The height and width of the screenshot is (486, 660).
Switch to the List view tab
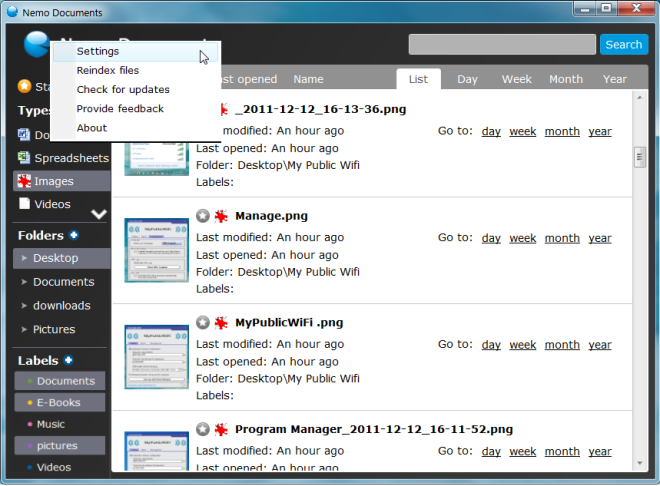pyautogui.click(x=418, y=79)
